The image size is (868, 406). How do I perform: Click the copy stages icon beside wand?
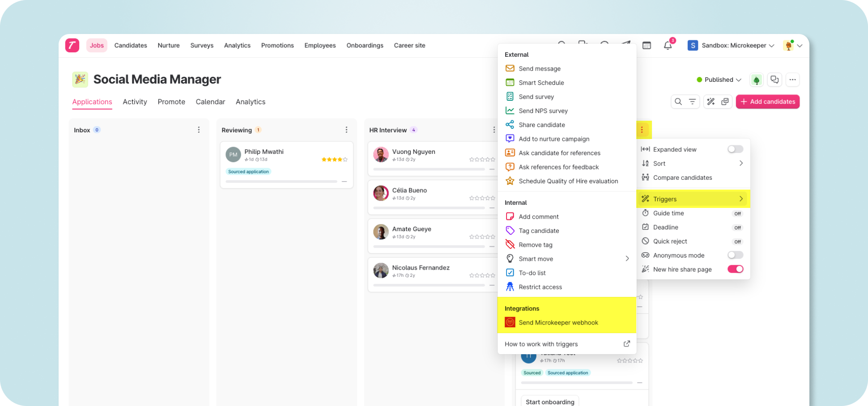click(725, 101)
